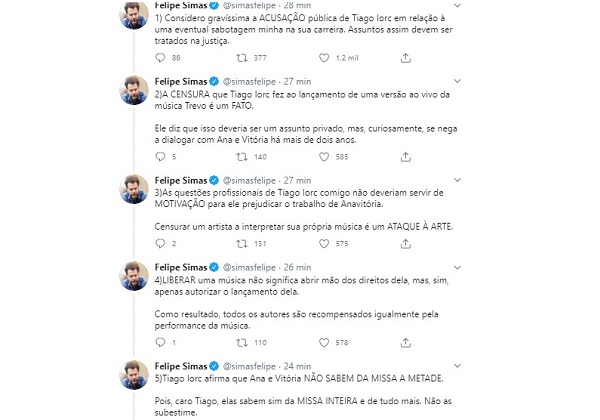Like the tweet with 1,2 mil likes

coord(324,58)
